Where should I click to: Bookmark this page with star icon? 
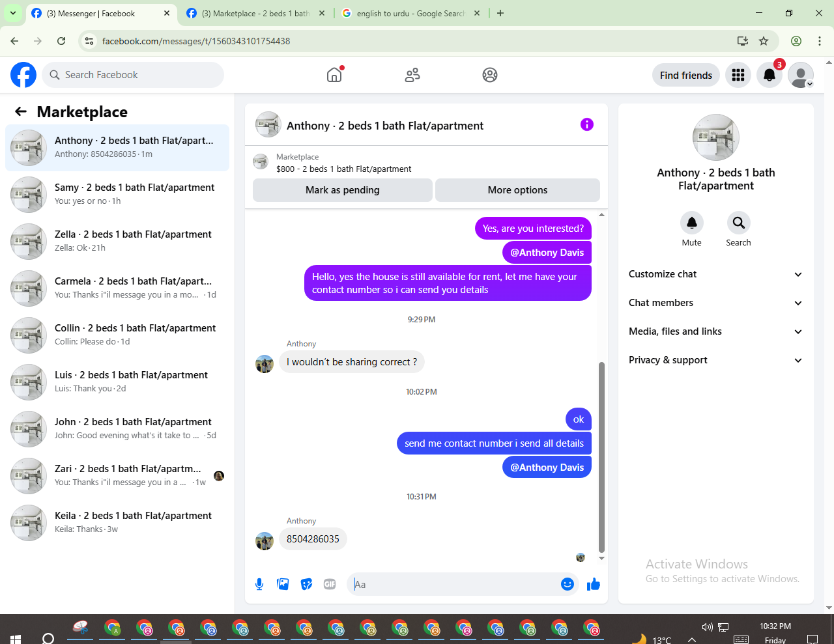point(764,41)
